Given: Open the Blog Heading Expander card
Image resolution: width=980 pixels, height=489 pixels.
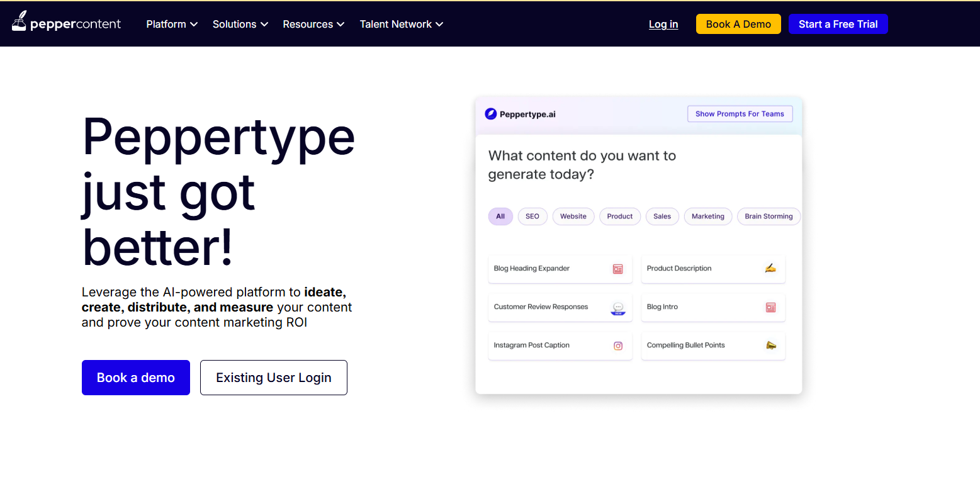Looking at the screenshot, I should [x=560, y=269].
